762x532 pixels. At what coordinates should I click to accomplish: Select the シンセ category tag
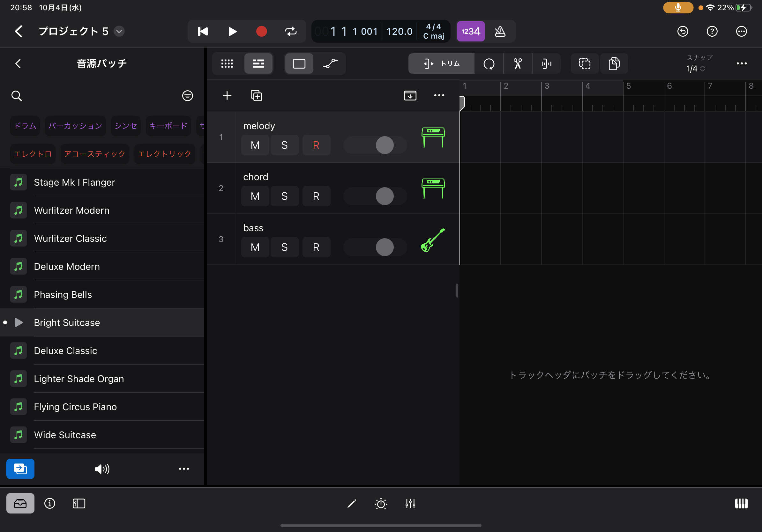pyautogui.click(x=126, y=126)
